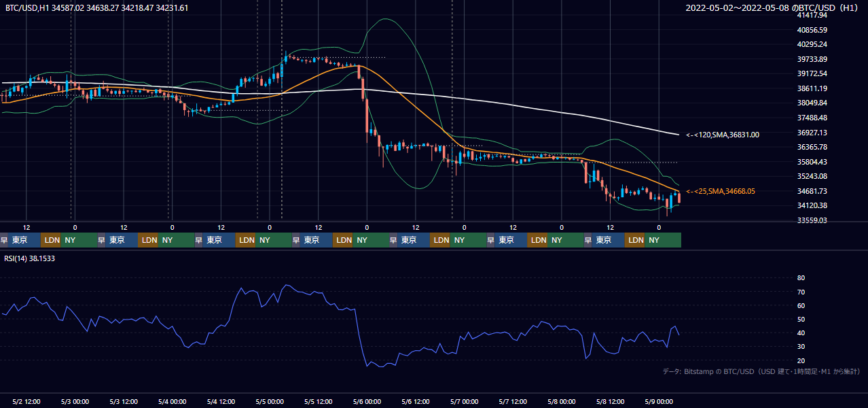The width and height of the screenshot is (868, 408).
Task: Select the 5/4 12:00 time axis label
Action: tap(221, 402)
